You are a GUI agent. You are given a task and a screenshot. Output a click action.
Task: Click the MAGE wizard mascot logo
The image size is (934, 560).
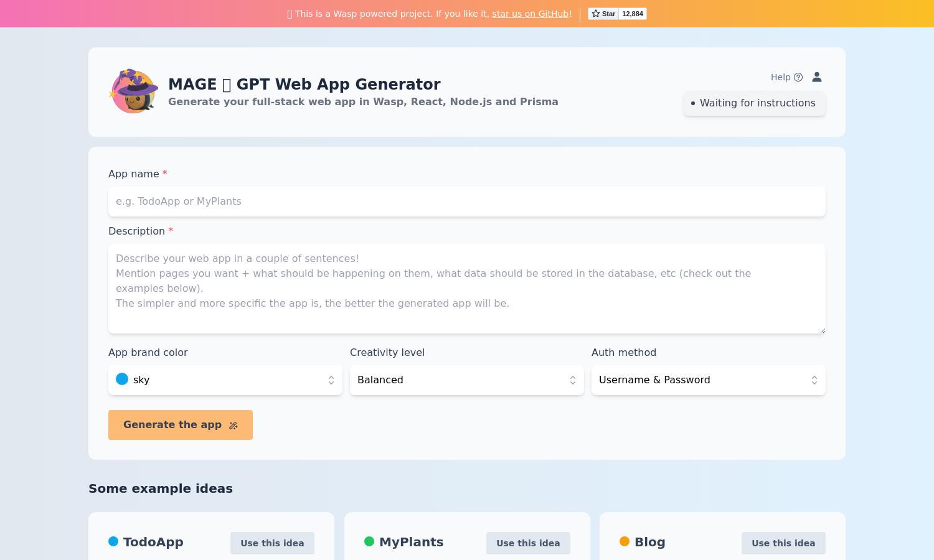click(133, 91)
